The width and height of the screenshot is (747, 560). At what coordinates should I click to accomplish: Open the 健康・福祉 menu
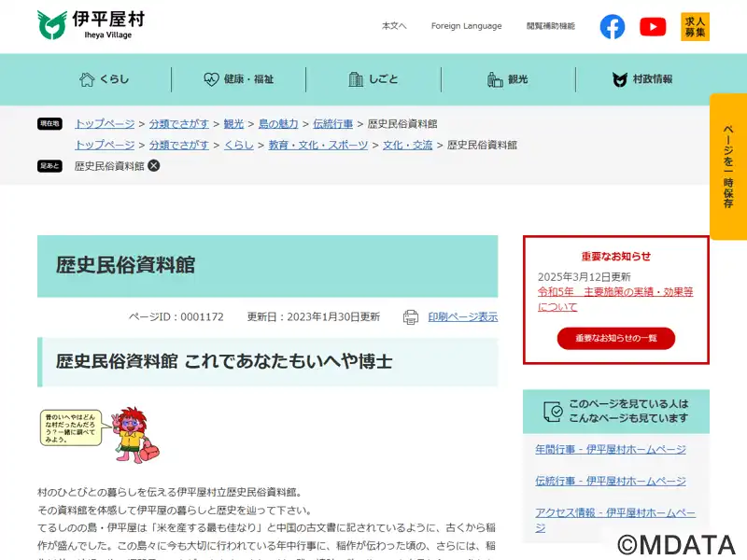239,79
